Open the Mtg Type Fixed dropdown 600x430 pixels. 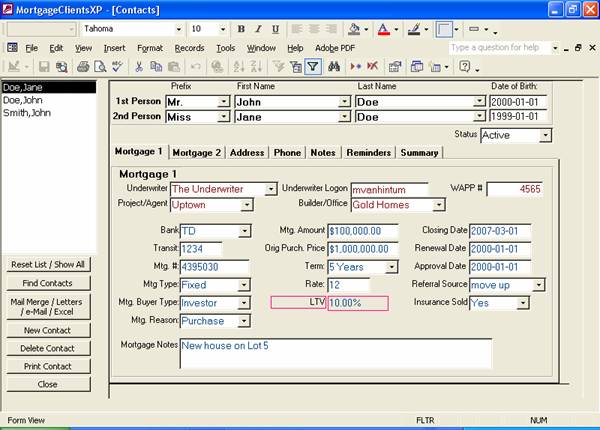tap(244, 285)
